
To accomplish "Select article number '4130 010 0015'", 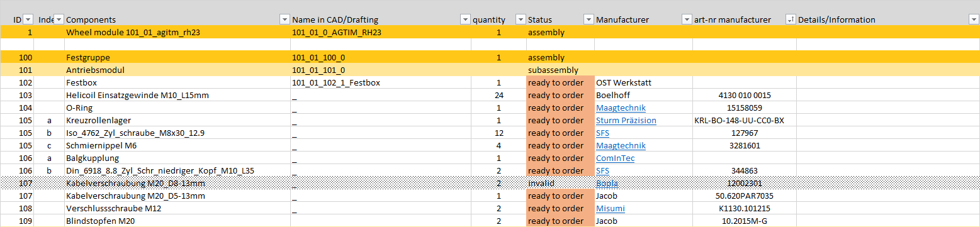I will pyautogui.click(x=745, y=95).
